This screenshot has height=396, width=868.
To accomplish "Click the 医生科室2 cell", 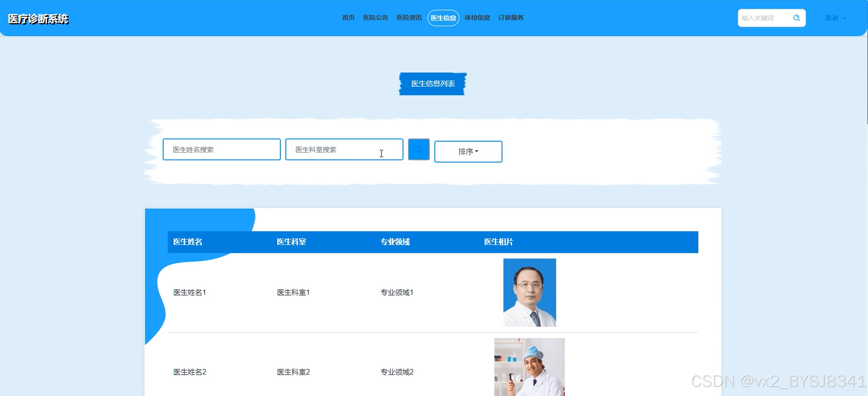I will [x=293, y=372].
